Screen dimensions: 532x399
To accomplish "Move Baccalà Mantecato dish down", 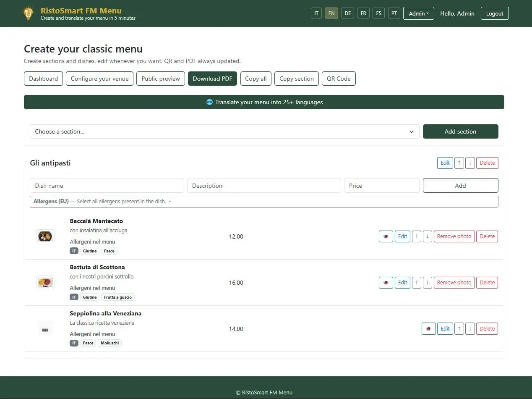I will (427, 236).
